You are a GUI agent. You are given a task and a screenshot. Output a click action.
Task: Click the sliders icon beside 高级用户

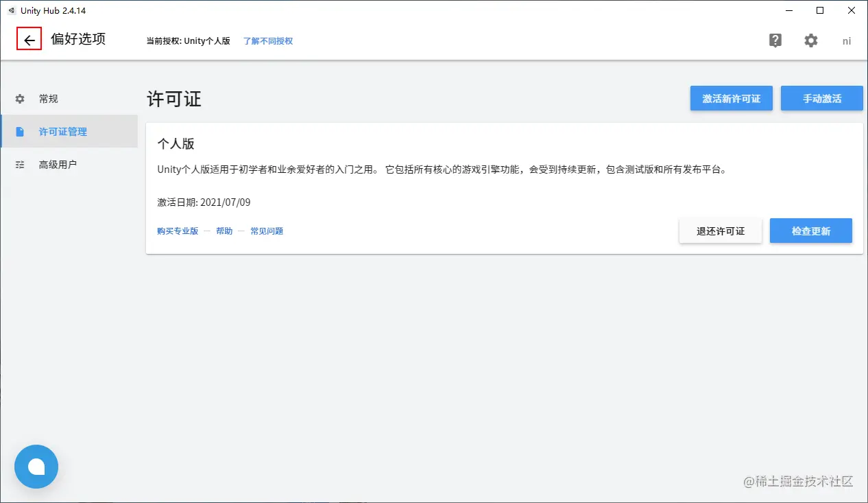[x=20, y=165]
